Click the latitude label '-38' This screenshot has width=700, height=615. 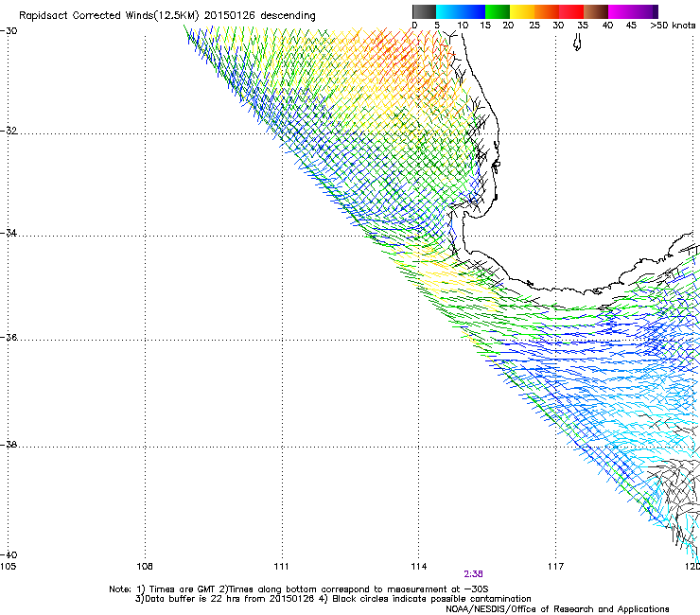click(x=9, y=445)
